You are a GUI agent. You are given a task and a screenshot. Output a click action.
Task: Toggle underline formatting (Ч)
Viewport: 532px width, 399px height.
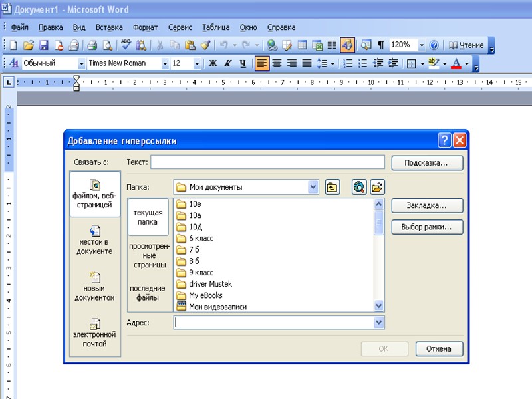click(x=243, y=63)
